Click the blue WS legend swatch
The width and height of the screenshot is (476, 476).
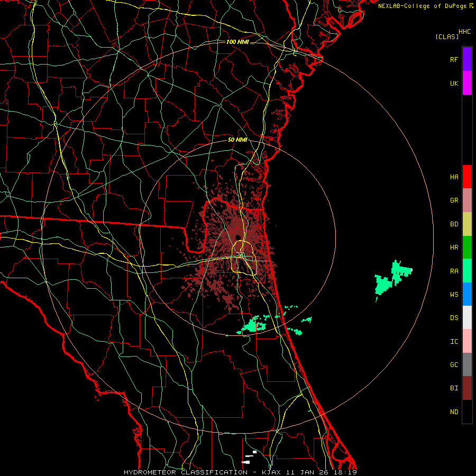467,294
